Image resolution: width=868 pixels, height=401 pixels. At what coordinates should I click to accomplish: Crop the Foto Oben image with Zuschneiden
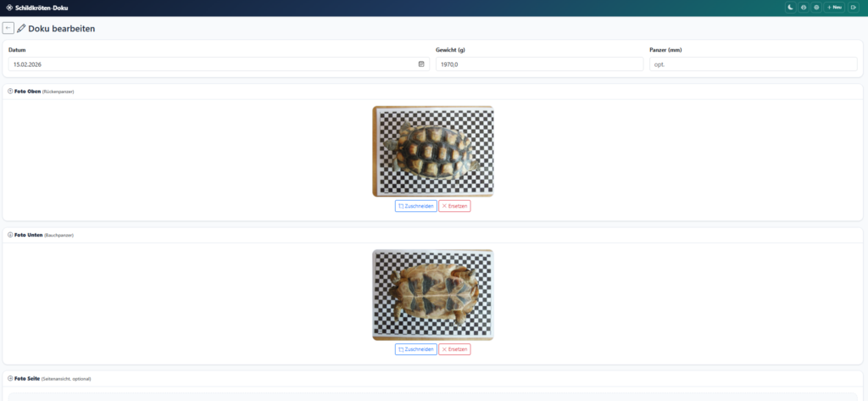click(x=415, y=206)
